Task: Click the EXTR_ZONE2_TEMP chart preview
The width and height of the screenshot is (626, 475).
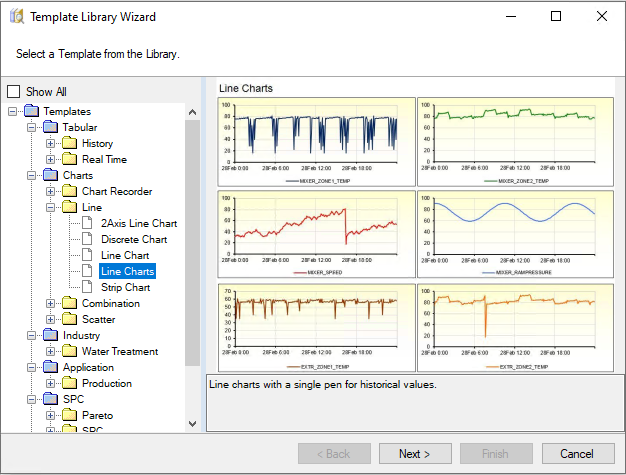Action: point(515,328)
